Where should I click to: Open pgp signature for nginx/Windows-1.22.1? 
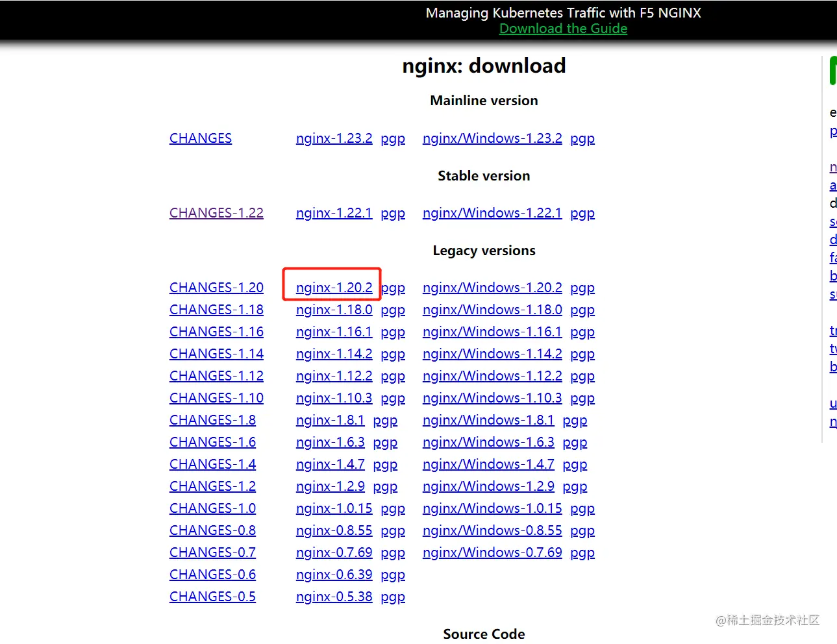tap(582, 214)
